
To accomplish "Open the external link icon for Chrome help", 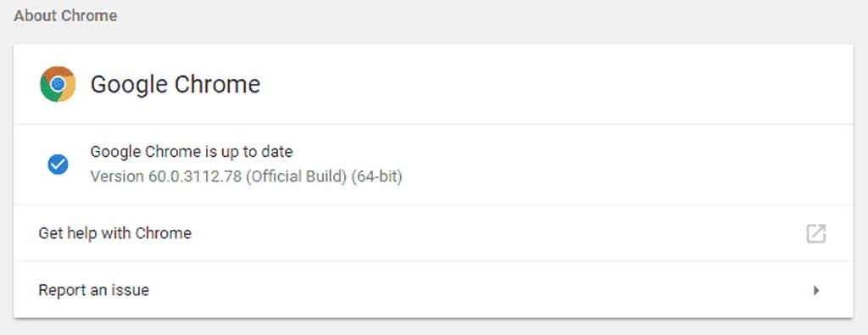I will (x=815, y=233).
